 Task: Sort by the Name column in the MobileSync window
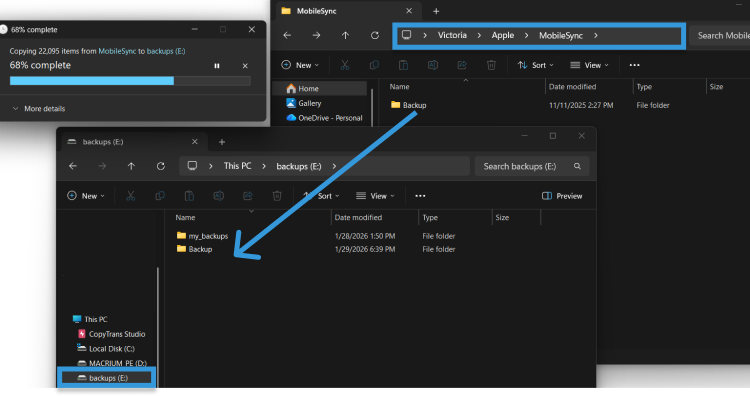[x=399, y=87]
